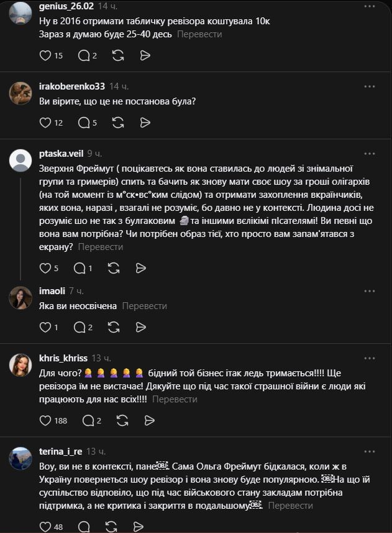Translate terina_i_re's comment with Перевести
This screenshot has width=392, height=533.
(291, 506)
